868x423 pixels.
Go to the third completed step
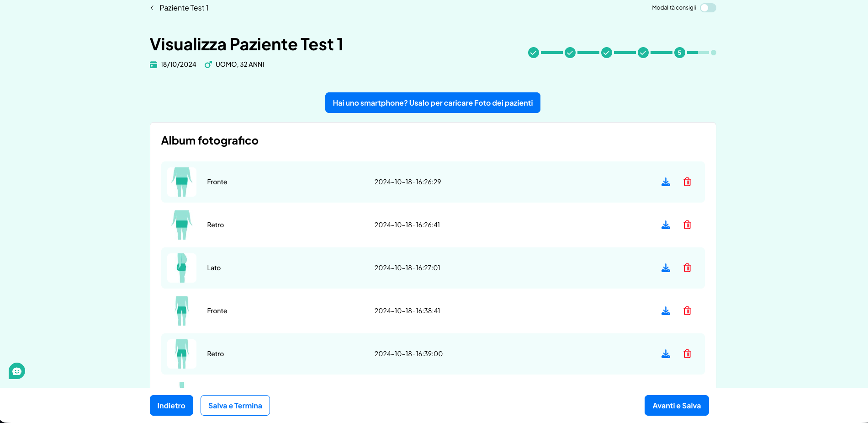click(606, 53)
